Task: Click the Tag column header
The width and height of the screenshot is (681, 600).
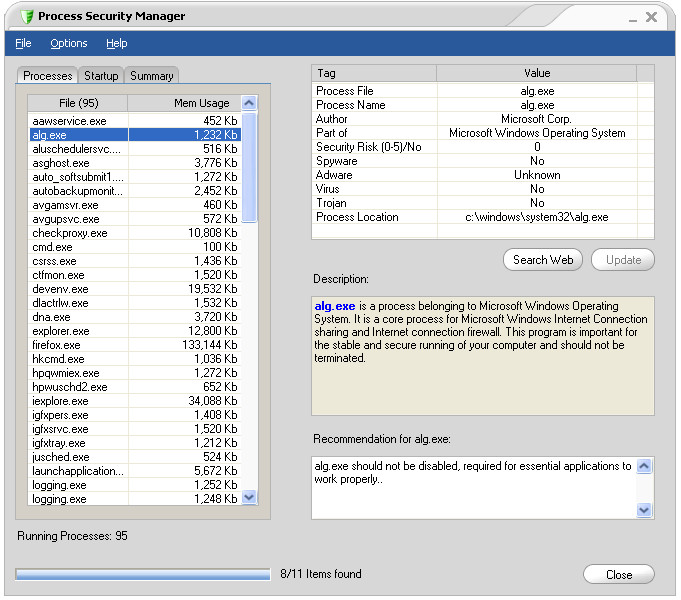Action: pos(374,73)
